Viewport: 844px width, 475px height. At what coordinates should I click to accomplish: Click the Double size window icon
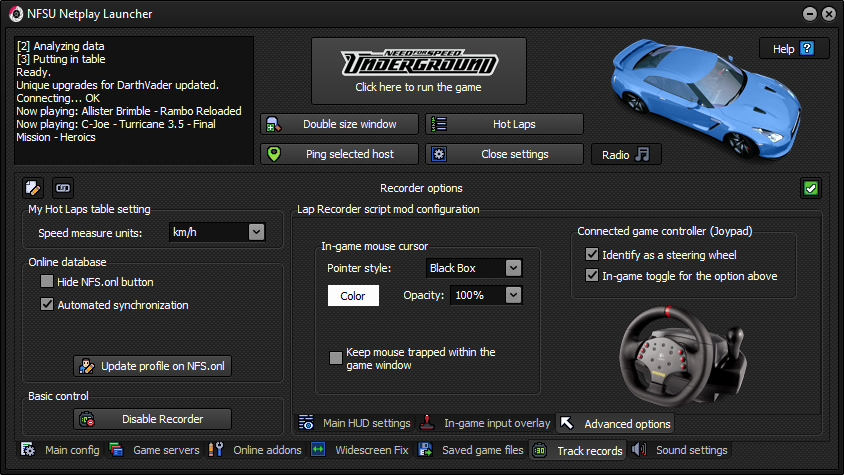273,124
